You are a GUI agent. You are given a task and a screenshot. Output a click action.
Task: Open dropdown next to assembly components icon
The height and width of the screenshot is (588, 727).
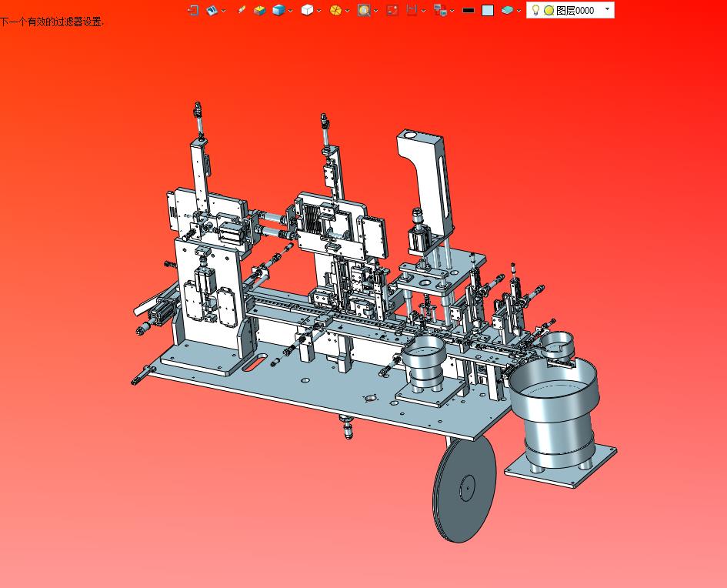point(452,10)
